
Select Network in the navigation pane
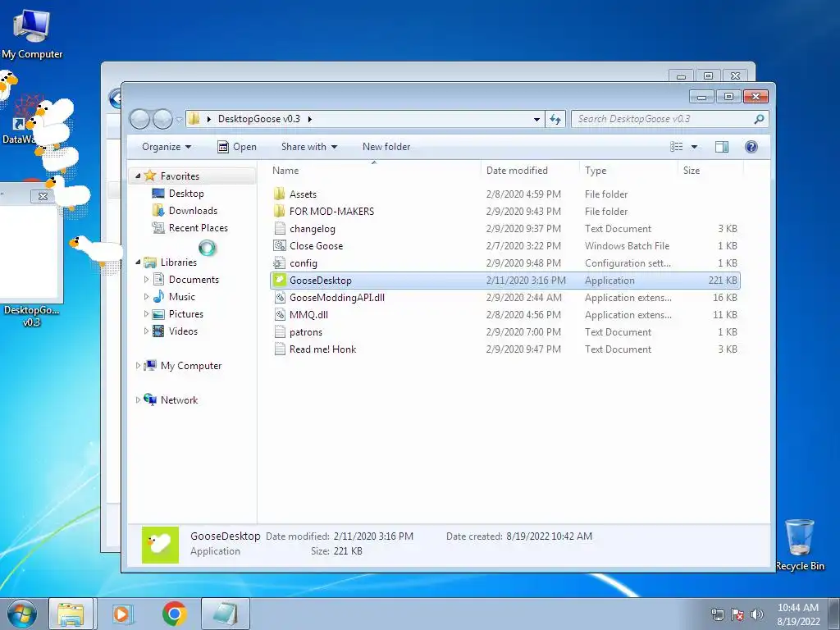(179, 399)
